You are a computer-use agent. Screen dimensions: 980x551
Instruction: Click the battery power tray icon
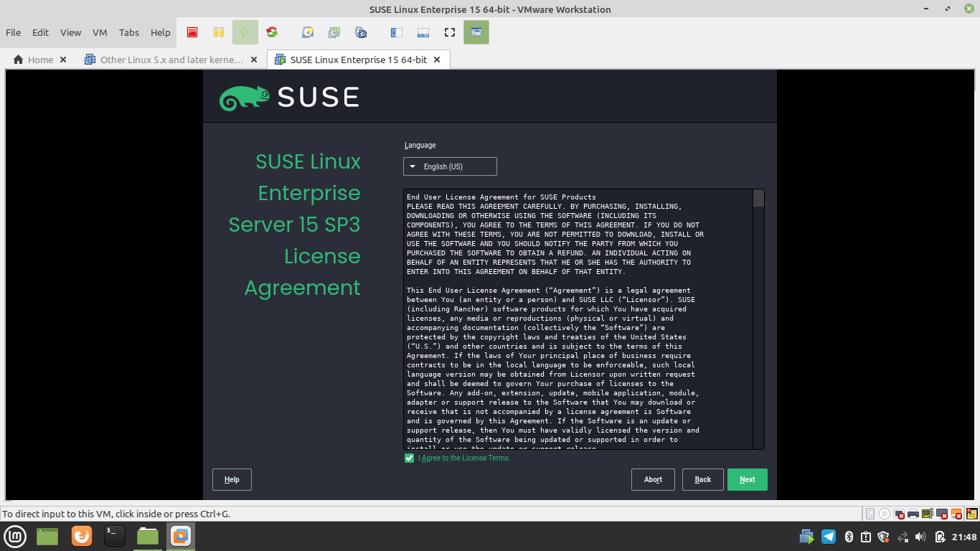[939, 536]
